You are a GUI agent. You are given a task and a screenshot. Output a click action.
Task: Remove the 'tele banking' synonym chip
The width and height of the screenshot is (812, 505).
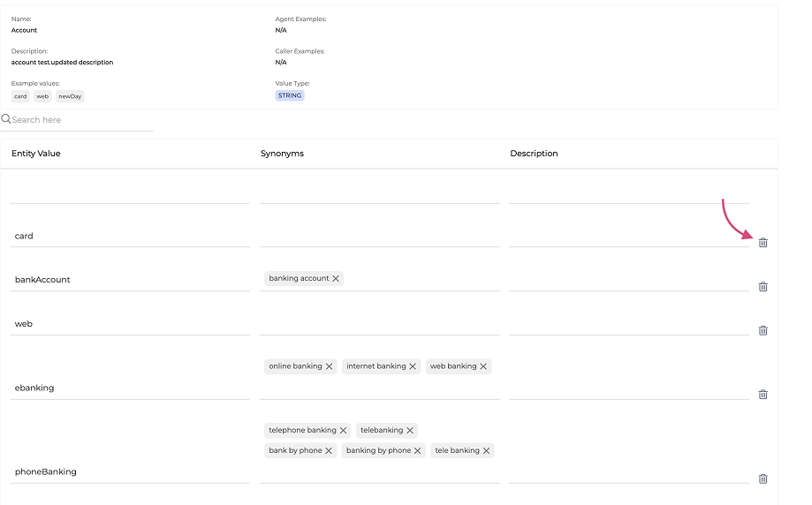(x=486, y=451)
